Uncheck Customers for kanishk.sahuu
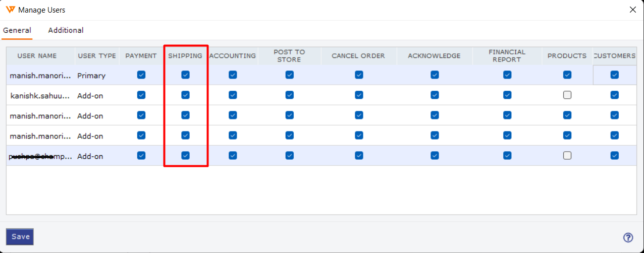Viewport: 644px width, 253px height. tap(614, 95)
